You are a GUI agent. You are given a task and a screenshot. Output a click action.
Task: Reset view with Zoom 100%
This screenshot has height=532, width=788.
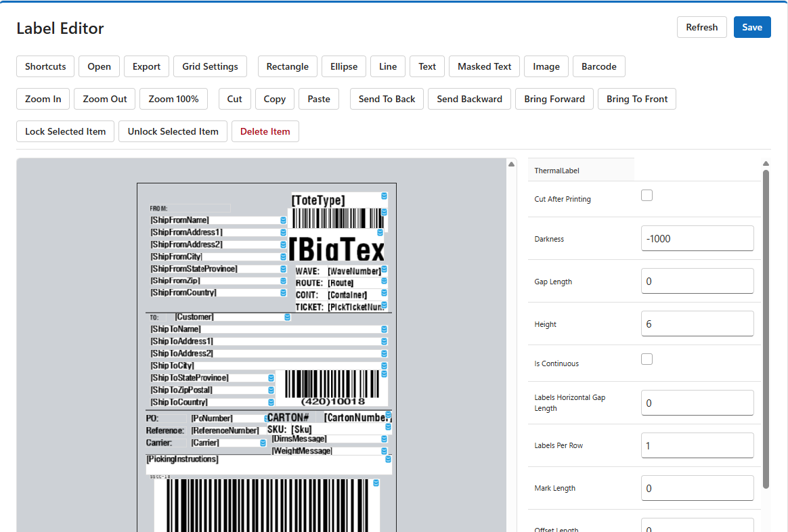tap(173, 99)
